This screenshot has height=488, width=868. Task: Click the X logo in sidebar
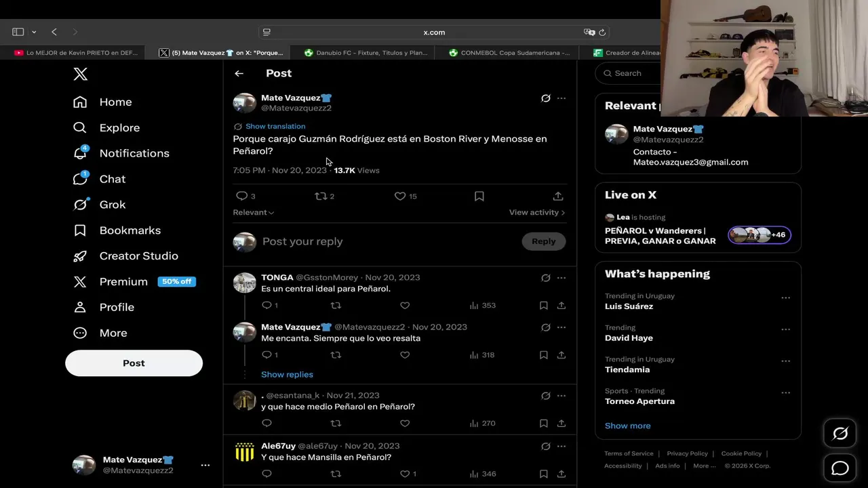80,74
